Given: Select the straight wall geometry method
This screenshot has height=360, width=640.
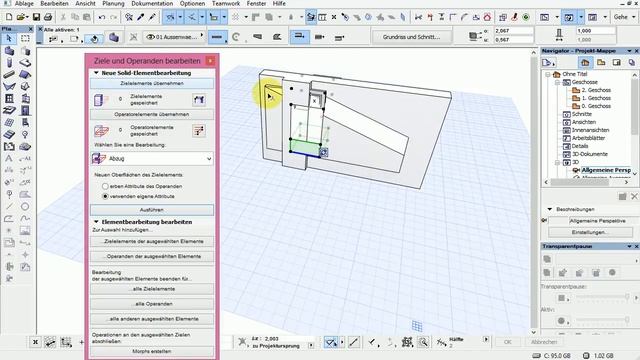Looking at the screenshot, I should pos(217,37).
